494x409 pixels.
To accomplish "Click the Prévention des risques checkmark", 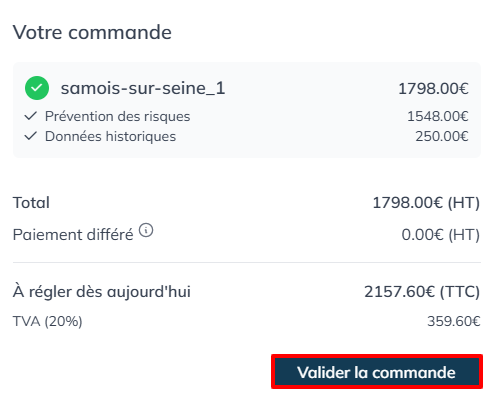I will [x=31, y=116].
